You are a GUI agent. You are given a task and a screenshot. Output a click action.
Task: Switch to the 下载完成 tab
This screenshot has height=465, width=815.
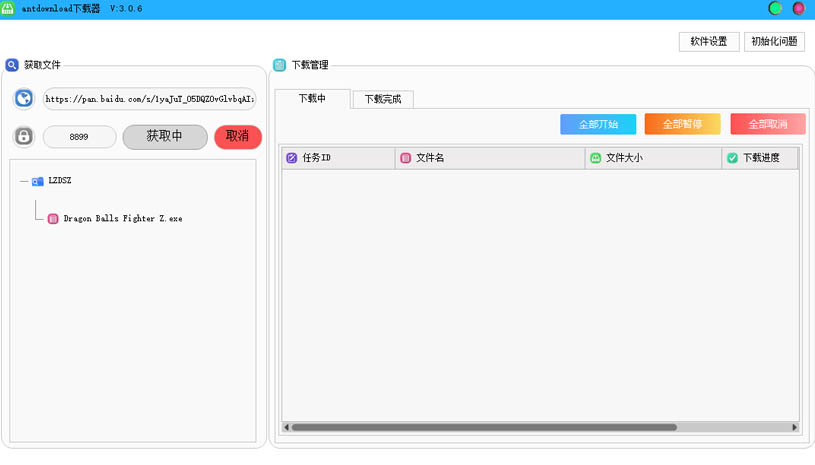click(382, 100)
